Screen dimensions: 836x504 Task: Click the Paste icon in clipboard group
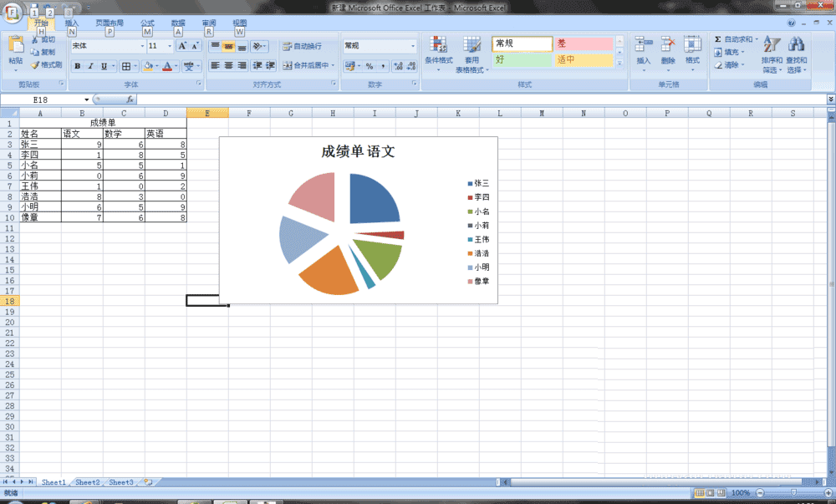click(x=15, y=45)
